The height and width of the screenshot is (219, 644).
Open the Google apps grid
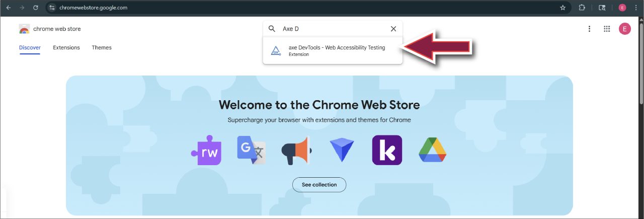(607, 29)
